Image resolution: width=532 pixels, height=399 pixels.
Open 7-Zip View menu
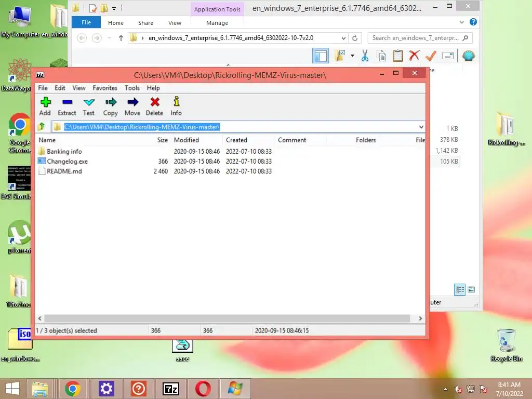click(x=79, y=88)
